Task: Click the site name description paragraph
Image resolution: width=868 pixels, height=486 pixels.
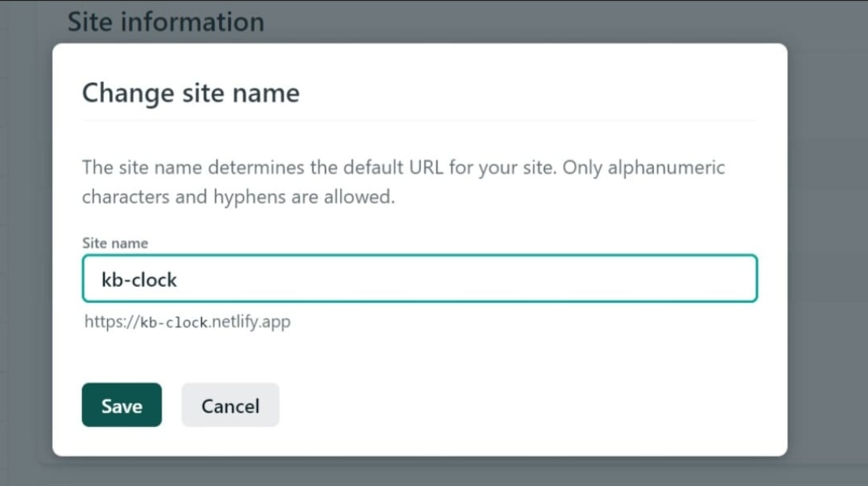Action: click(x=403, y=182)
